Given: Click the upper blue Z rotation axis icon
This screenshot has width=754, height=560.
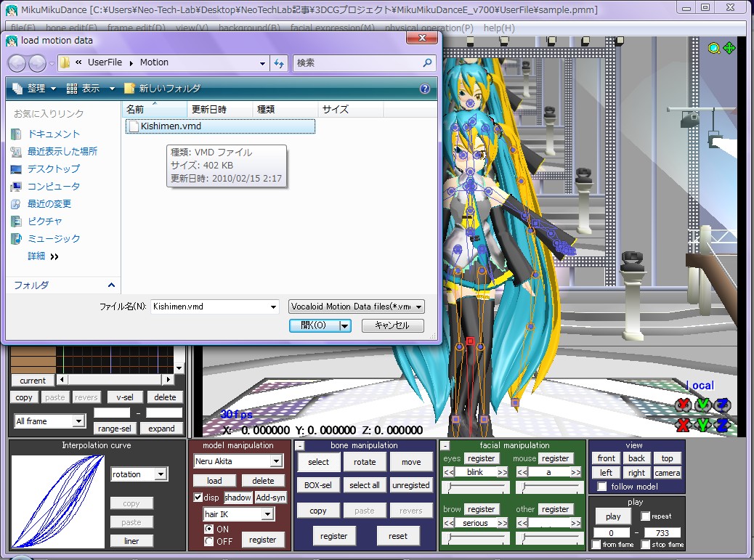Looking at the screenshot, I should coord(722,405).
